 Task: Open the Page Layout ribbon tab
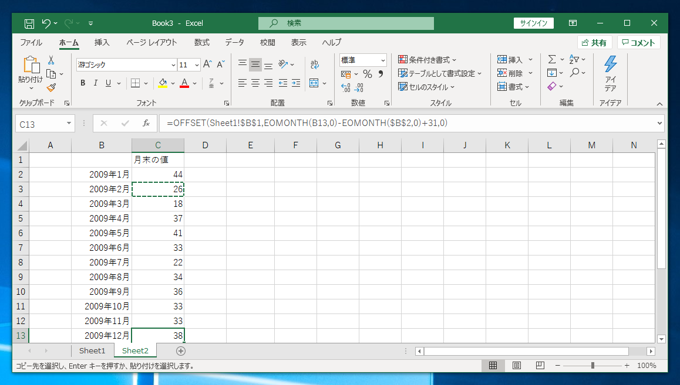tap(152, 42)
